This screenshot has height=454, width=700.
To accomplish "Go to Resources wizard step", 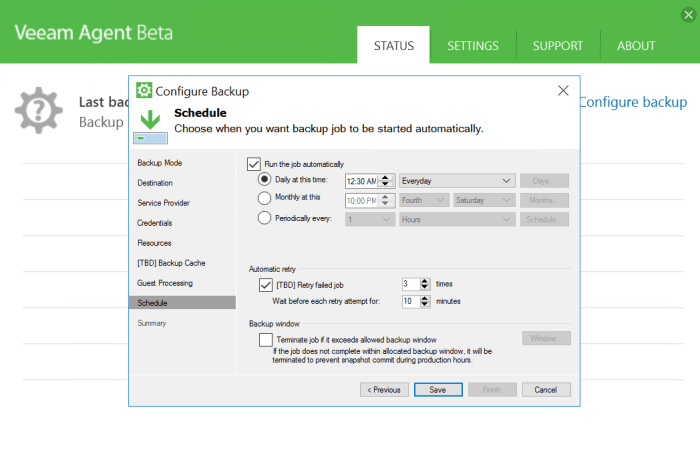I will pyautogui.click(x=154, y=243).
